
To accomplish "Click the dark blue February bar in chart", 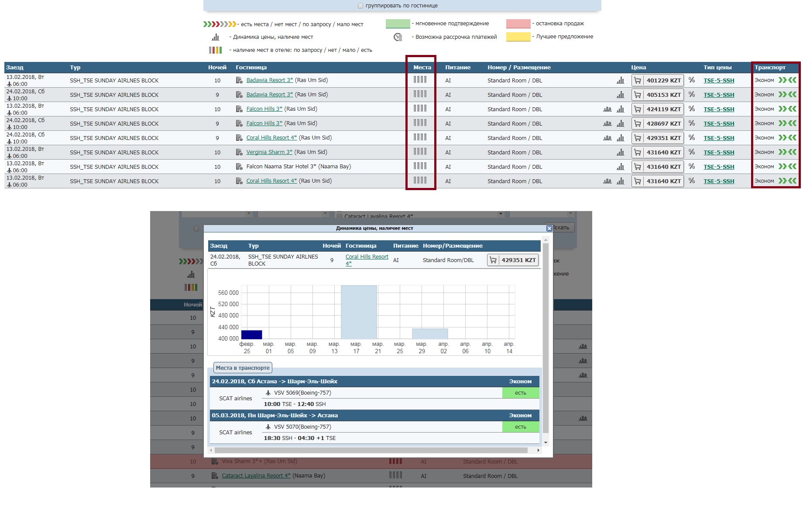I will (x=251, y=334).
